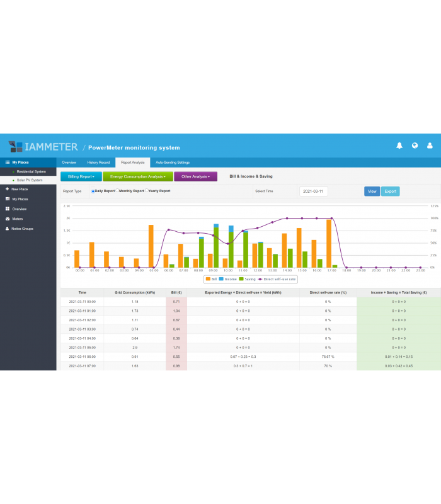
Task: Switch to the History Record tab
Action: click(98, 163)
